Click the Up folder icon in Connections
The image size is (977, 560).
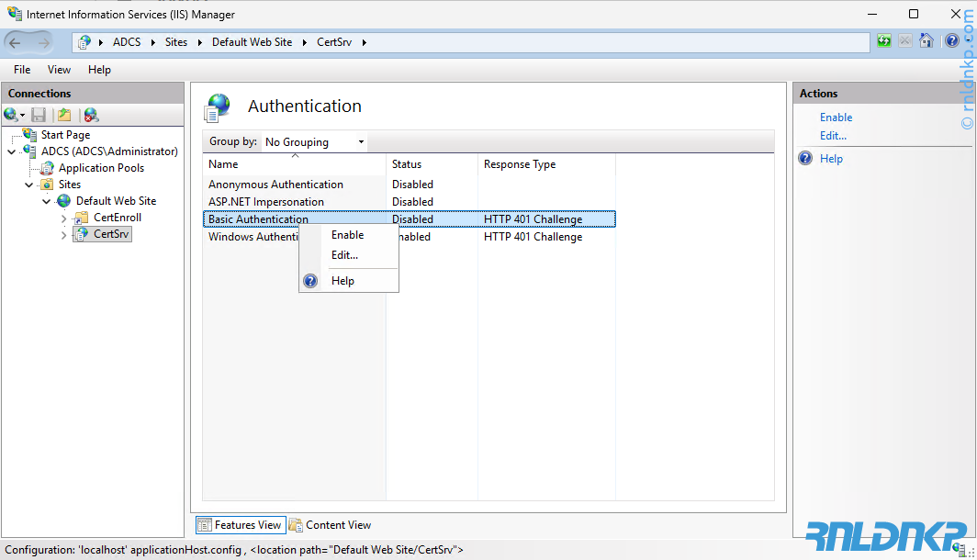pyautogui.click(x=64, y=115)
